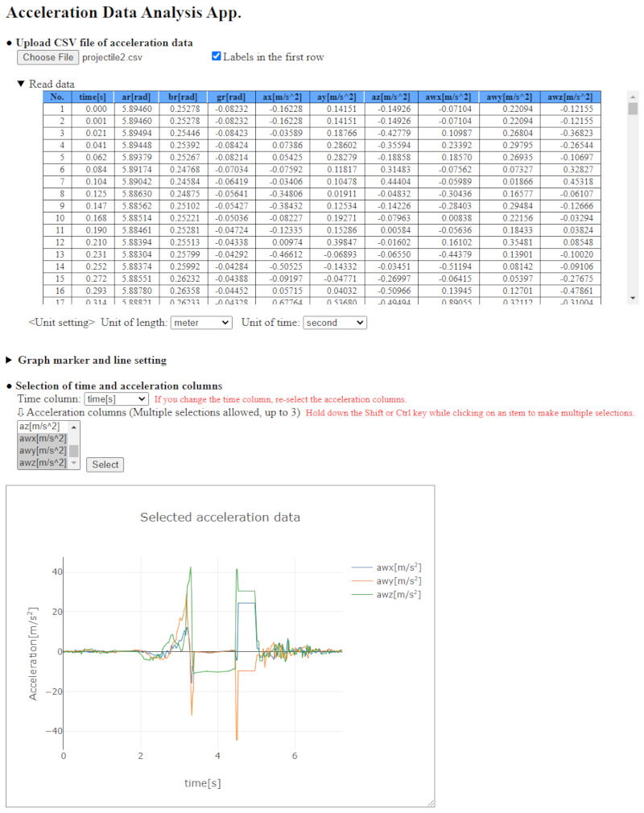Click the chart resize handle corner
This screenshot has width=644, height=813.
click(x=431, y=803)
